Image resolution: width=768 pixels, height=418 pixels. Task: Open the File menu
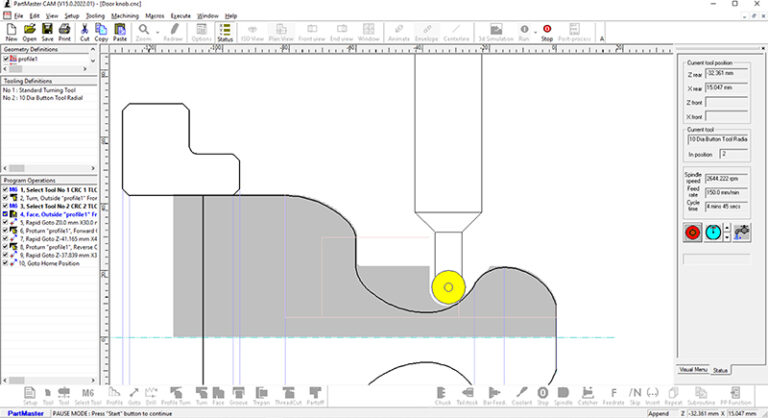19,16
